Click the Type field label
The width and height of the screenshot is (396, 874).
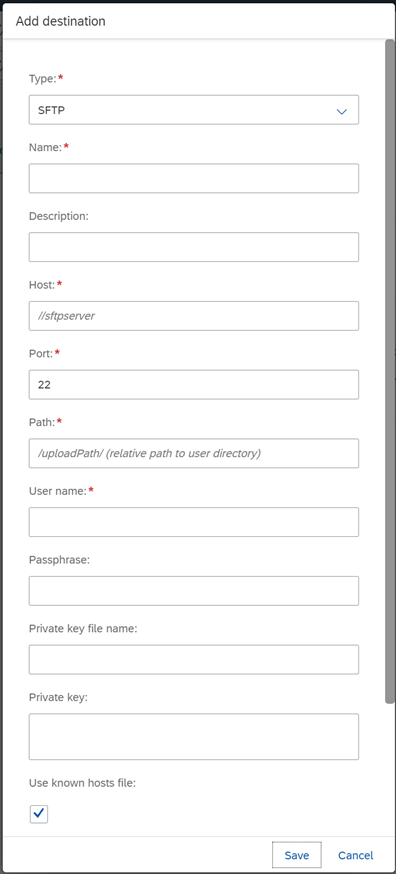click(x=42, y=79)
